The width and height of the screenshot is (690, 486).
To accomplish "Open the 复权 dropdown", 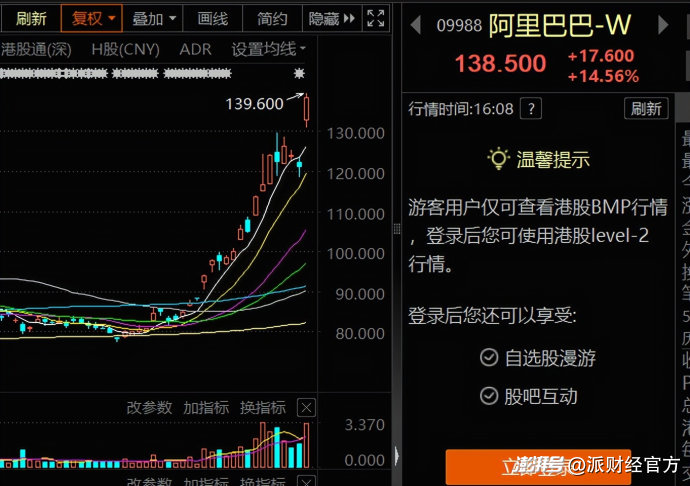I will tap(91, 18).
